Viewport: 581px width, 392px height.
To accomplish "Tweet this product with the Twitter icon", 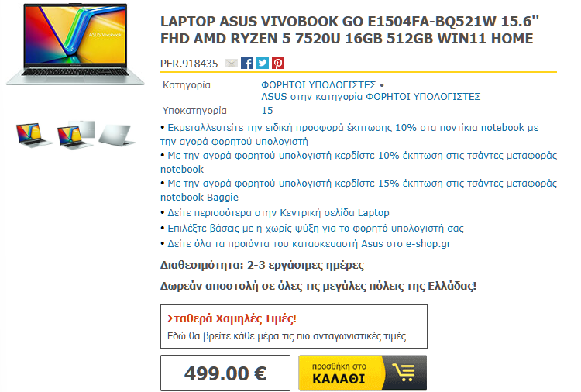I will pyautogui.click(x=263, y=63).
